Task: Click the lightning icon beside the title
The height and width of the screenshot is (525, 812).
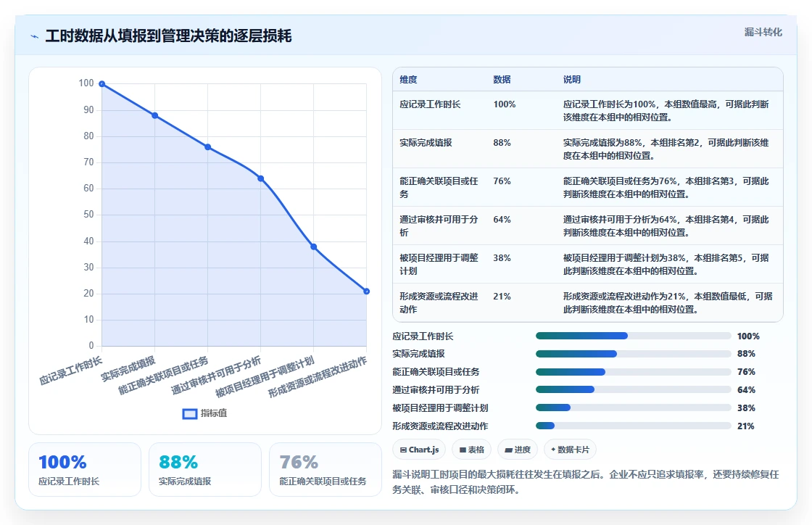Action: (x=35, y=36)
